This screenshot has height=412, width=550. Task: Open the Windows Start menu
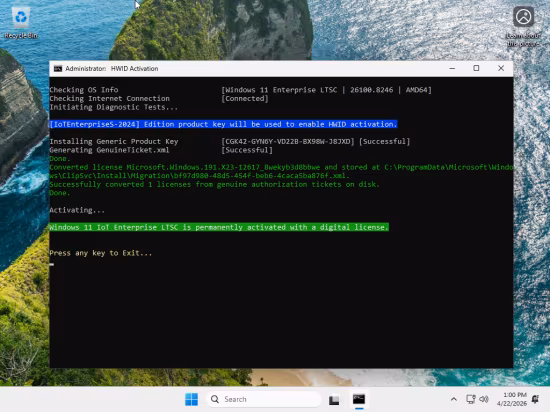point(192,399)
